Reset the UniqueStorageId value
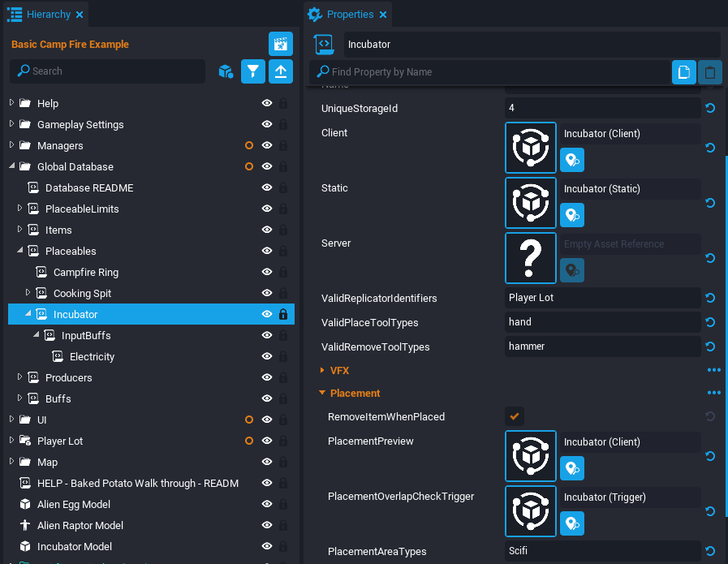 click(710, 108)
